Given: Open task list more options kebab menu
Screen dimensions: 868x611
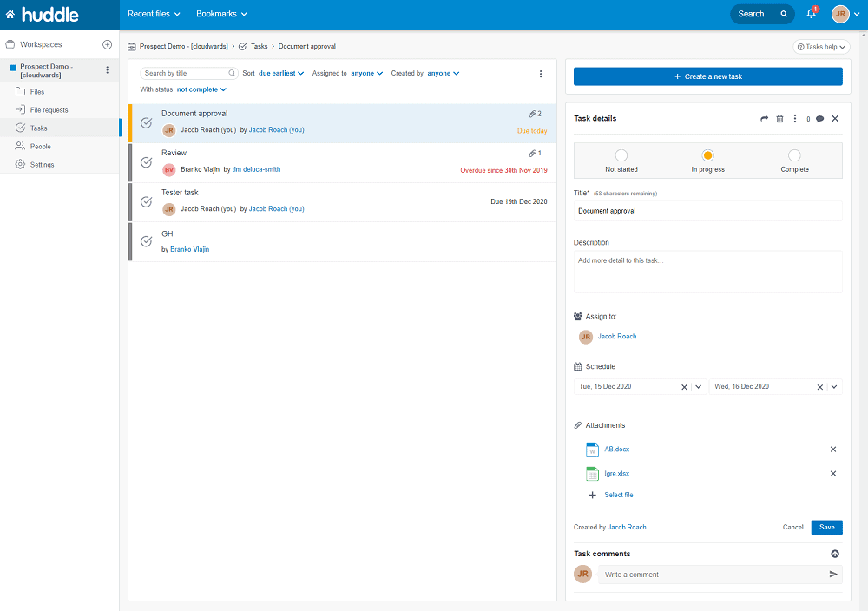Looking at the screenshot, I should point(541,74).
